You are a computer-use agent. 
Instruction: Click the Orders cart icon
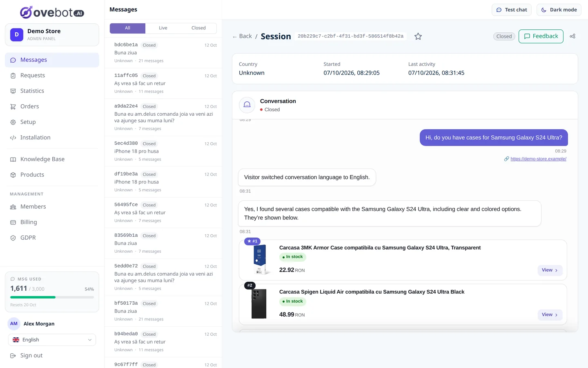[x=13, y=107]
